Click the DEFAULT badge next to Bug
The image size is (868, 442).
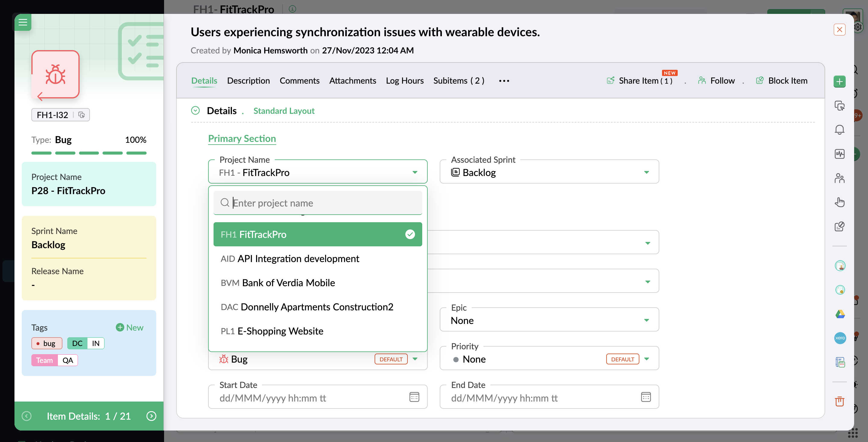[x=391, y=359]
